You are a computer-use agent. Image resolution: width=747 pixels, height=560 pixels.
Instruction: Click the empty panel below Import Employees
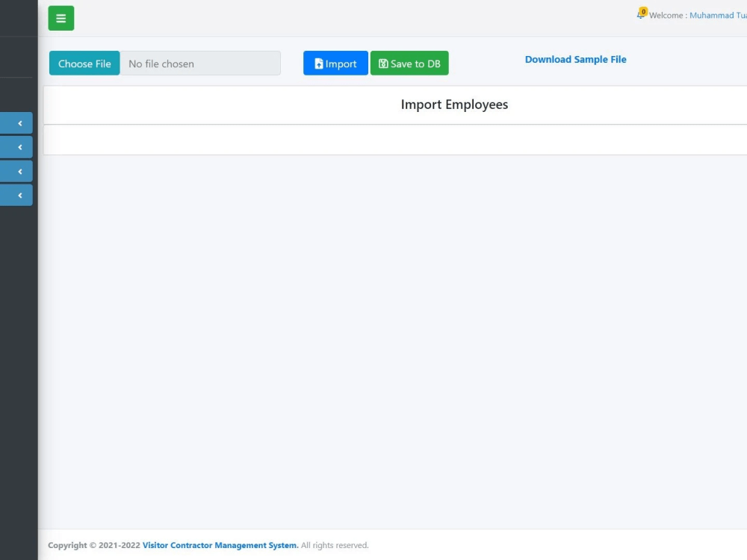point(394,139)
